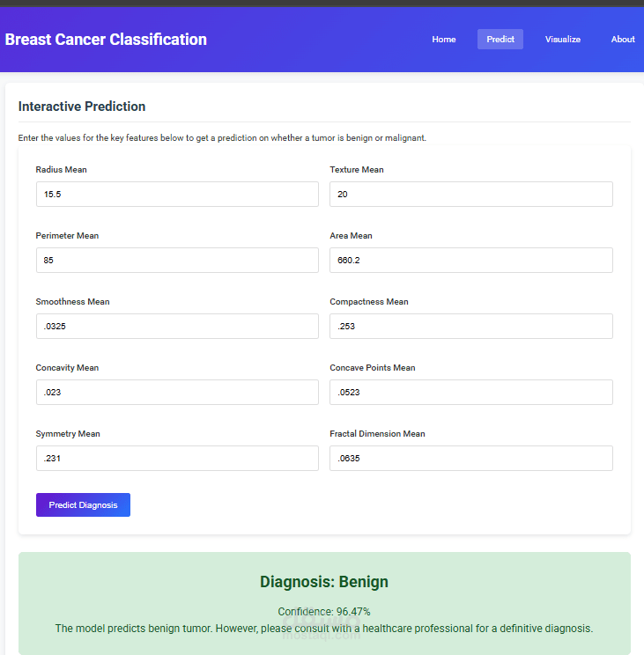Open the Home navigation link

(444, 40)
